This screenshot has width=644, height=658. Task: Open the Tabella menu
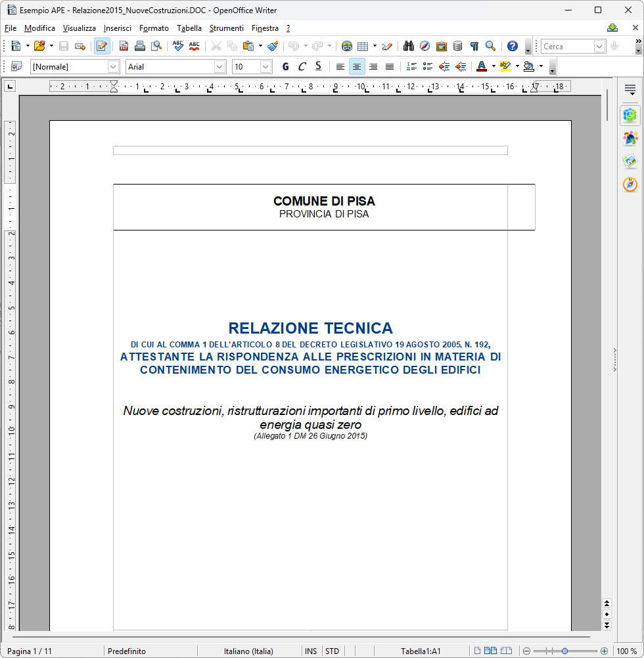(189, 28)
